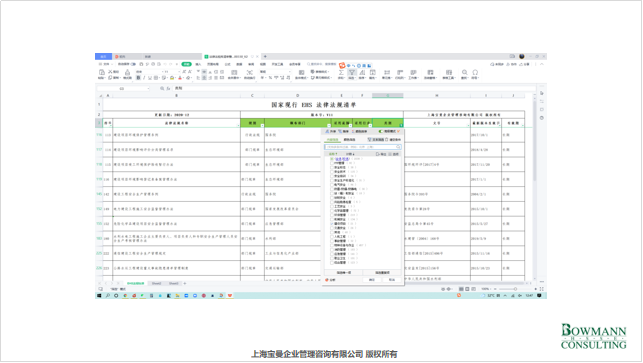Click the Cut scissors icon
This screenshot has width=643, height=363.
tap(110, 72)
